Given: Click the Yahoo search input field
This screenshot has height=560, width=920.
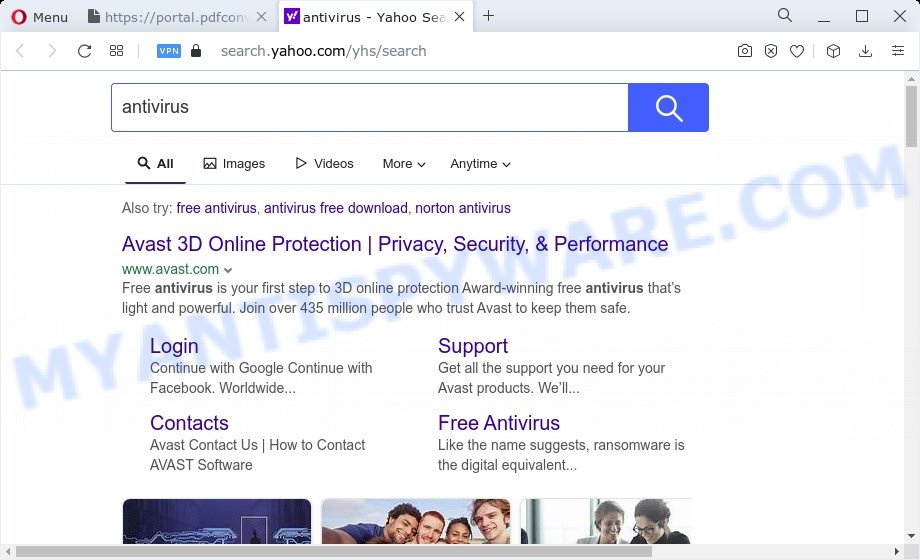Looking at the screenshot, I should pyautogui.click(x=370, y=107).
